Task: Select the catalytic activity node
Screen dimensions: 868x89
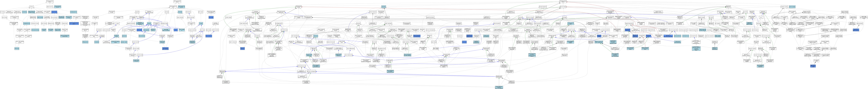Action: 50,7
